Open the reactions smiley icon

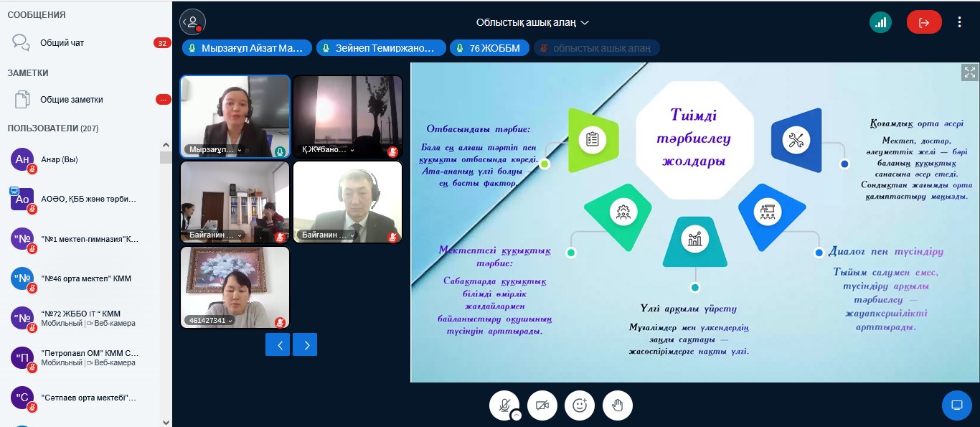580,405
